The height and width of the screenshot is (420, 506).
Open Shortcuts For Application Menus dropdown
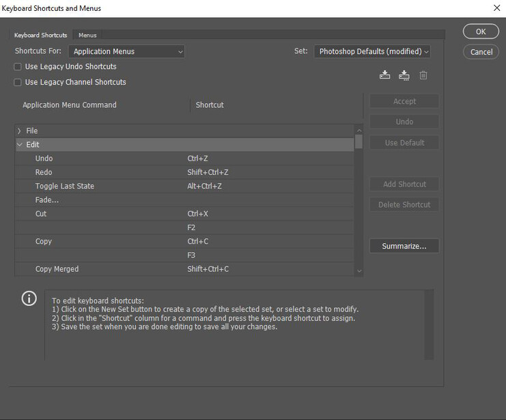coord(126,52)
